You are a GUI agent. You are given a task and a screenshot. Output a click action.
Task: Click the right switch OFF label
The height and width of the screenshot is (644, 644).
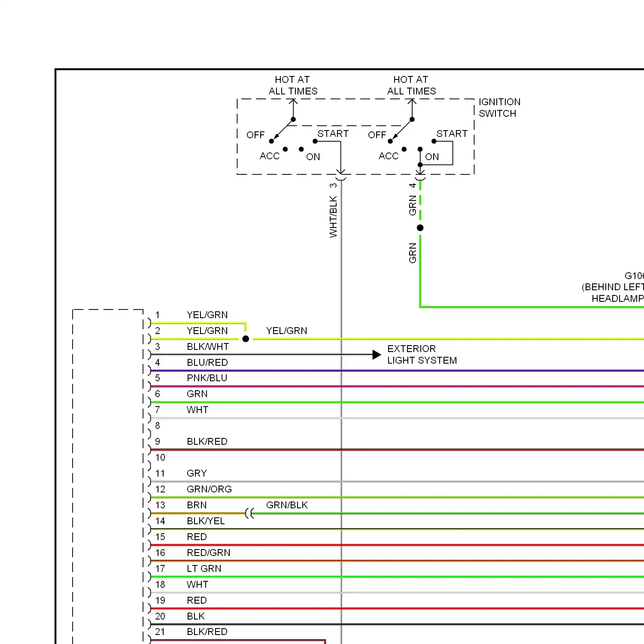pos(377,135)
